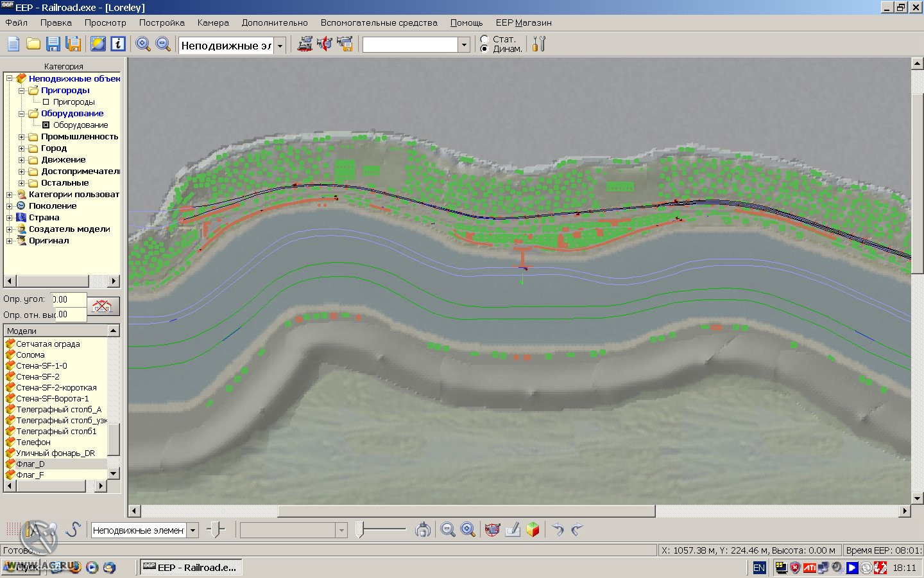The width and height of the screenshot is (924, 578).
Task: Expand the Промышленность tree folder
Action: pyautogui.click(x=21, y=137)
